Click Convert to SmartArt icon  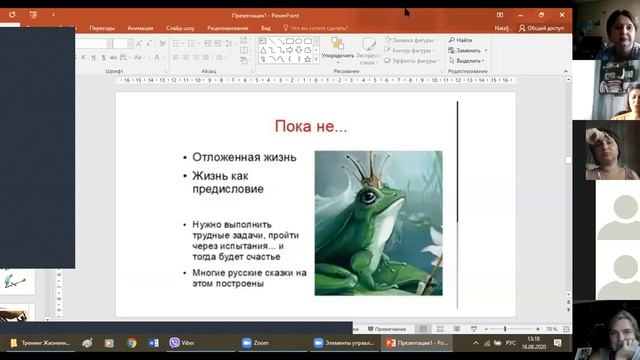244,61
